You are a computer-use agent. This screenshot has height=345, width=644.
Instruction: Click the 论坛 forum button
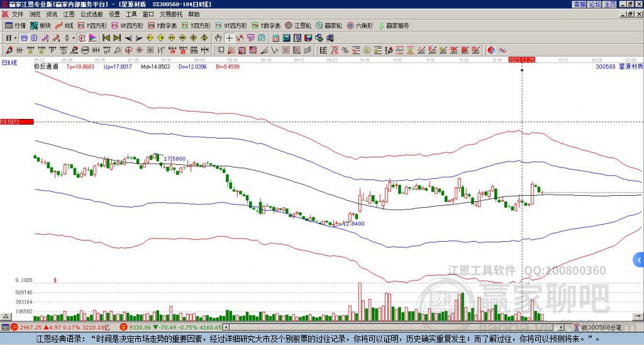(594, 4)
